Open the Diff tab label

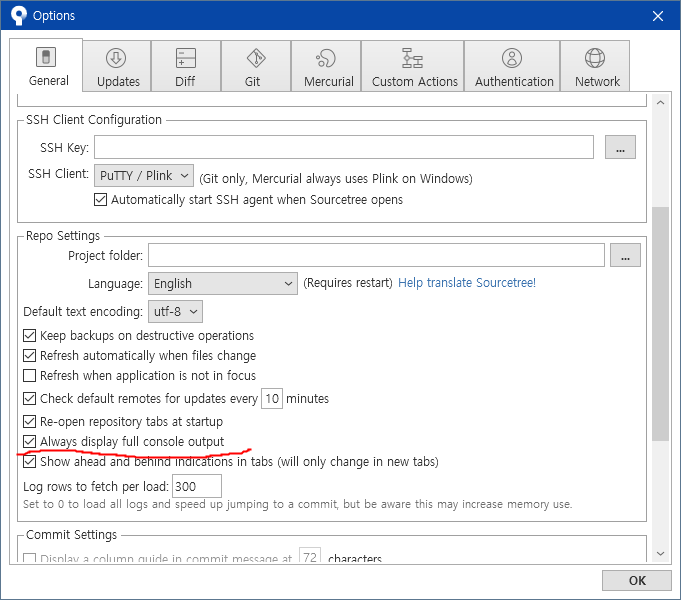pyautogui.click(x=185, y=82)
